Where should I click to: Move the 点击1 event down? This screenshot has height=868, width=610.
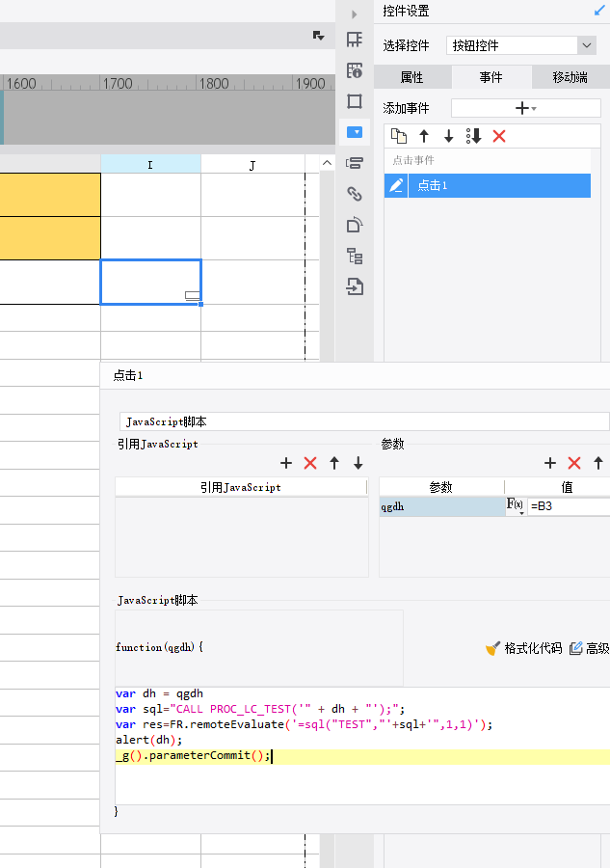448,136
